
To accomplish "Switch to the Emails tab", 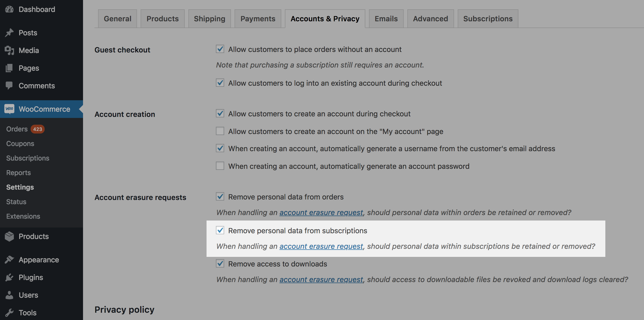I will coord(386,19).
